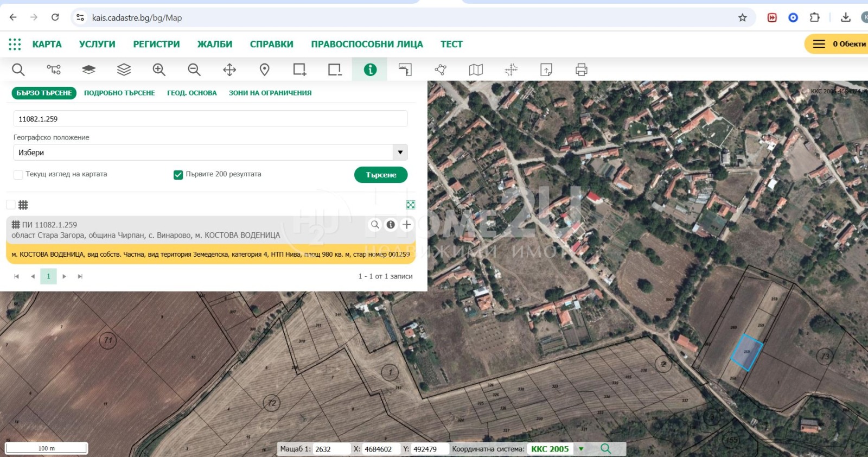Click the location pin marker tool

click(265, 69)
